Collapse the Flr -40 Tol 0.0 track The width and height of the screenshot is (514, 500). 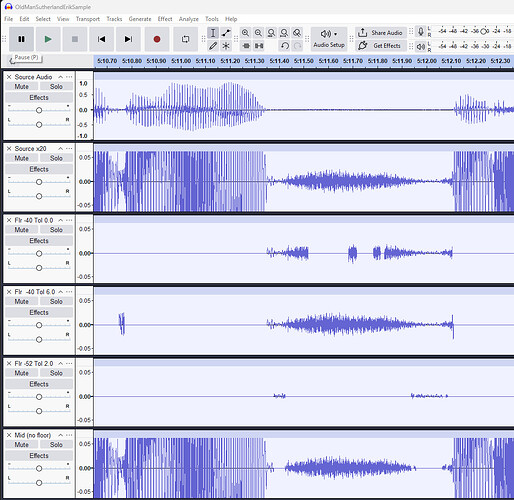point(61,220)
